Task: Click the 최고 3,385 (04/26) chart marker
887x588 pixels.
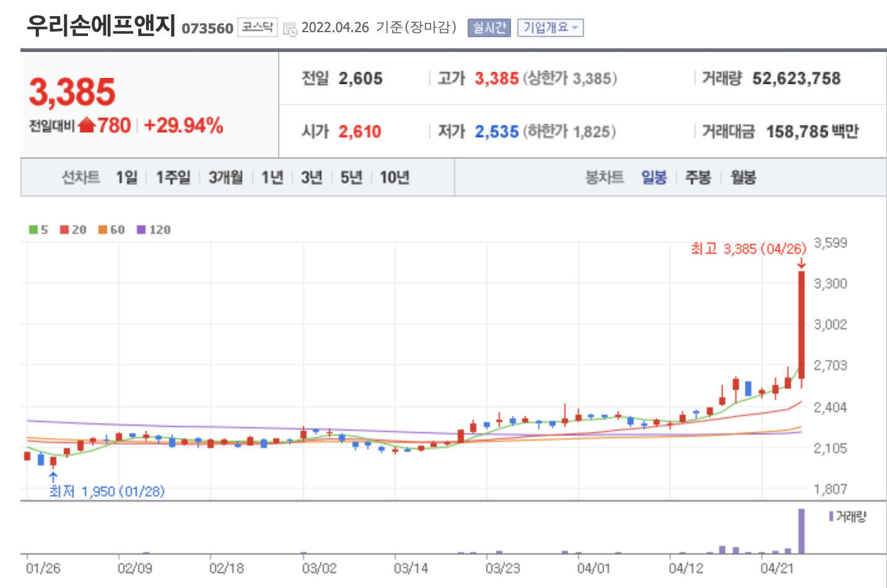Action: pyautogui.click(x=748, y=249)
